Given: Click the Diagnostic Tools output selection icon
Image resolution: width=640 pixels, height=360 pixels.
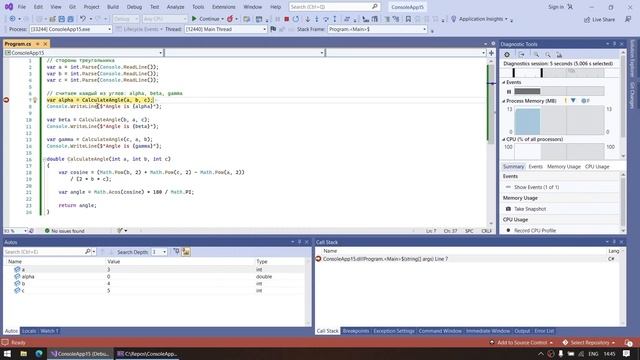Looking at the screenshot, I should coord(522,54).
